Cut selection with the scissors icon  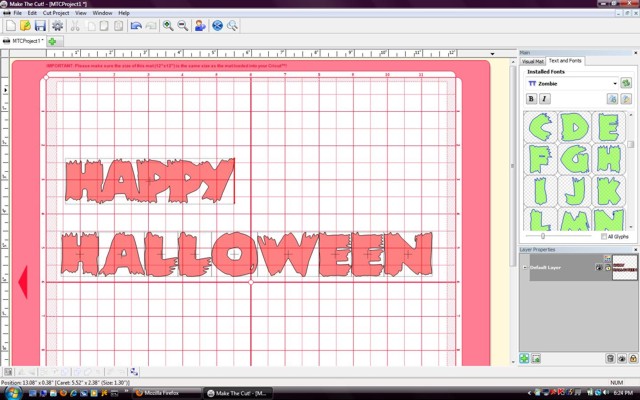(75, 26)
